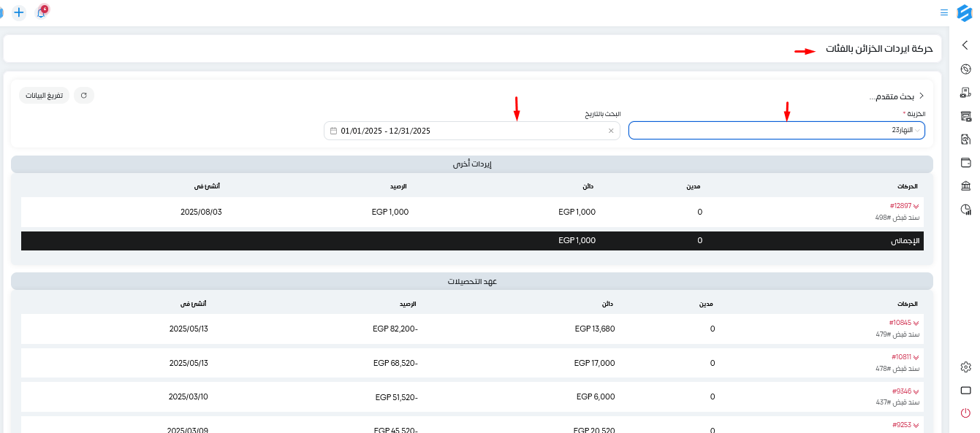Open the hamburger menu icon

[944, 12]
